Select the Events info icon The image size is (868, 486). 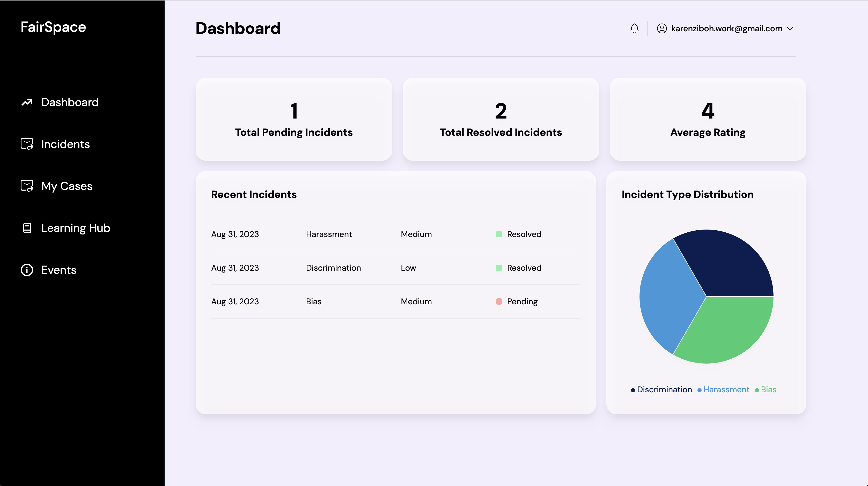27,270
